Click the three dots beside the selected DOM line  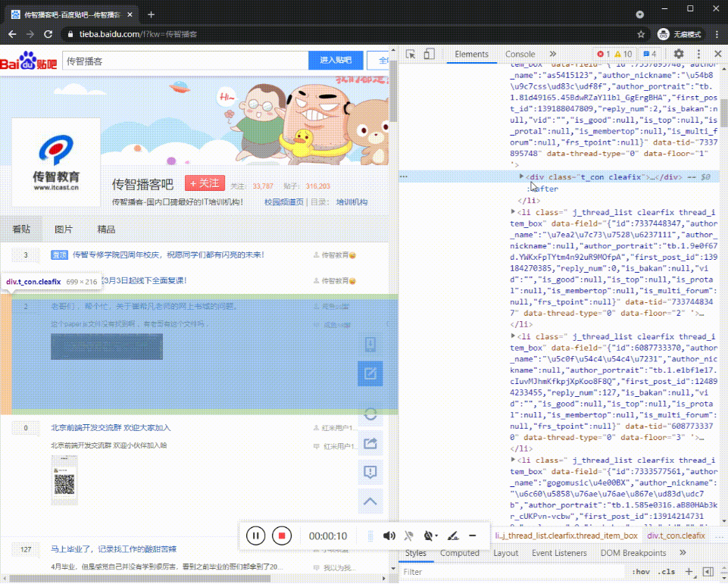click(x=404, y=176)
